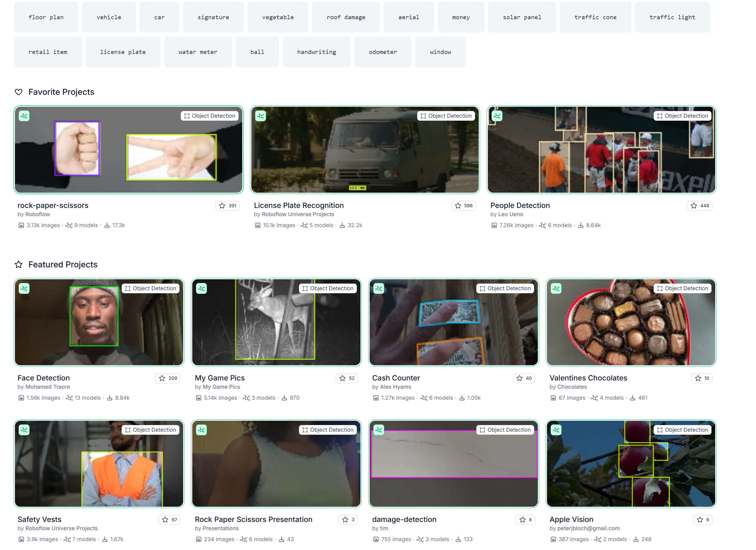This screenshot has height=550, width=756.
Task: Click star icon on Valentines Chocolates project
Action: [x=698, y=378]
